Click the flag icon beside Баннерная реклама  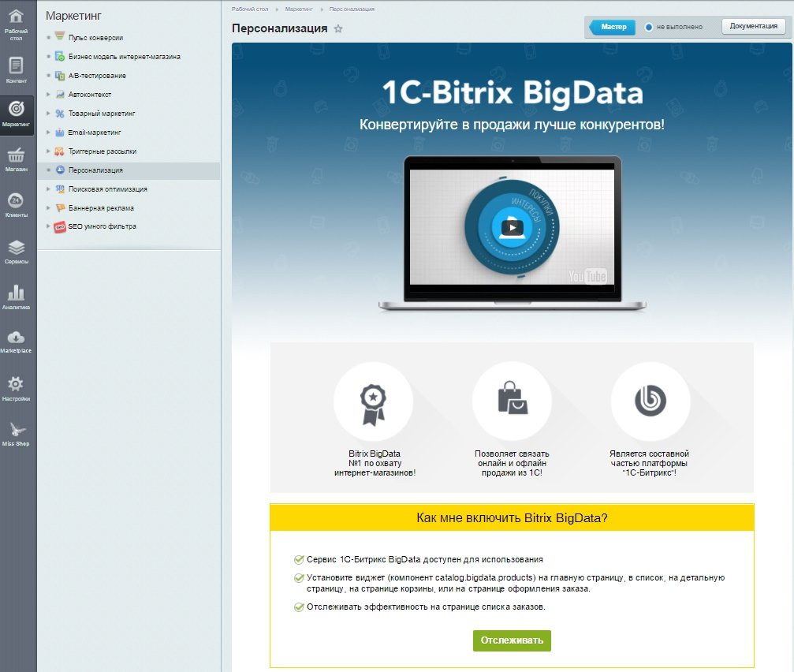coord(60,207)
